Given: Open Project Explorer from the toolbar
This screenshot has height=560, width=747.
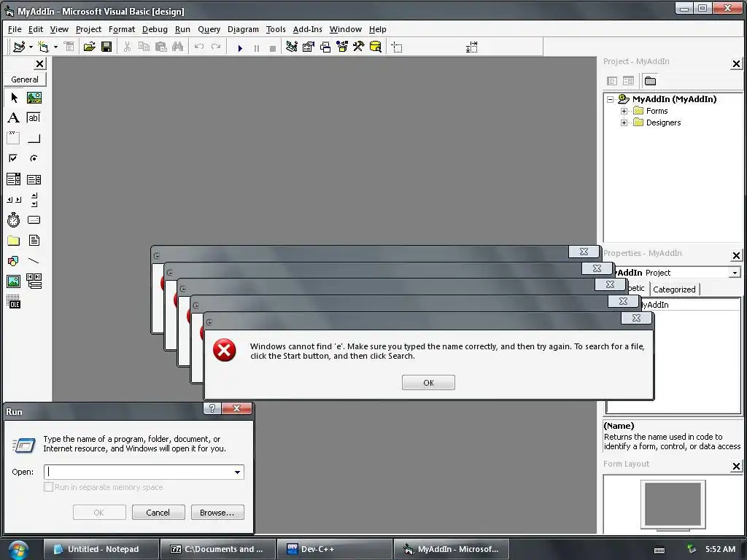Looking at the screenshot, I should 292,47.
